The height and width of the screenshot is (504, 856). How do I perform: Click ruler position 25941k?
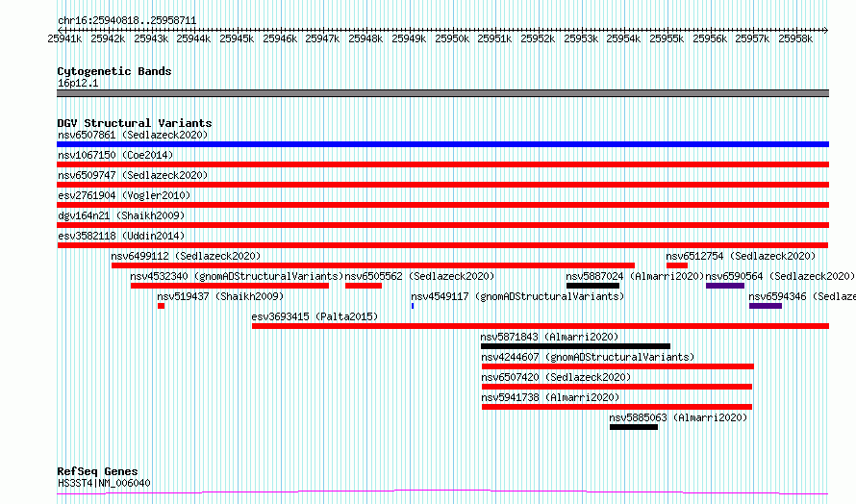(65, 39)
